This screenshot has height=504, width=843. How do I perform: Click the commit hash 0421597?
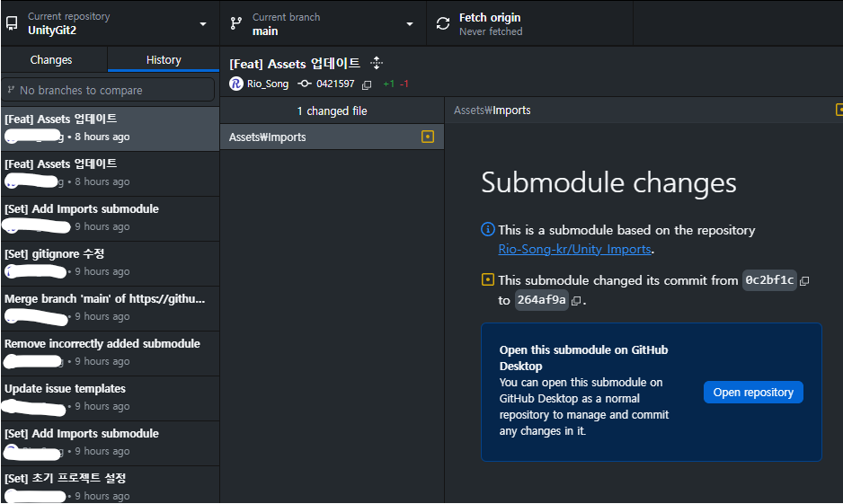tap(335, 84)
